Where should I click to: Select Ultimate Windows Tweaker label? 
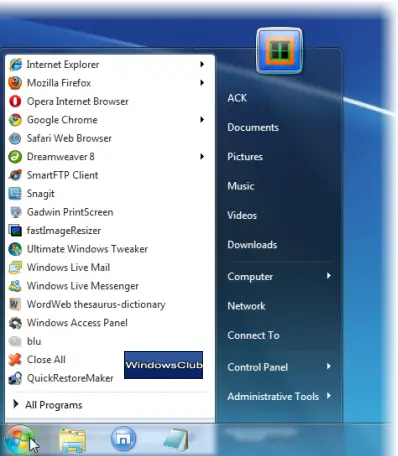click(x=87, y=249)
